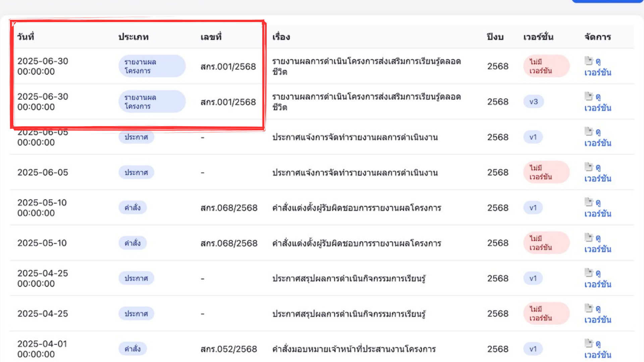This screenshot has height=362, width=644.
Task: Click document icon in สกร.001/2568 row without version
Action: [589, 61]
